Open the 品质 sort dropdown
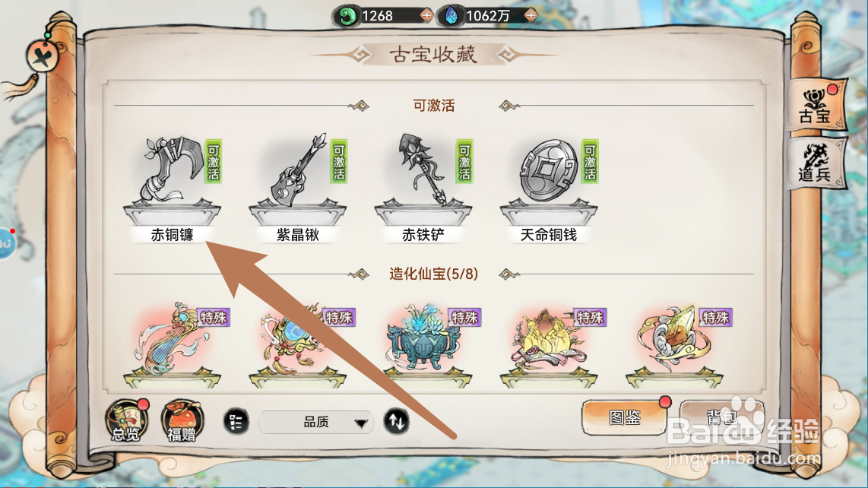 point(316,422)
